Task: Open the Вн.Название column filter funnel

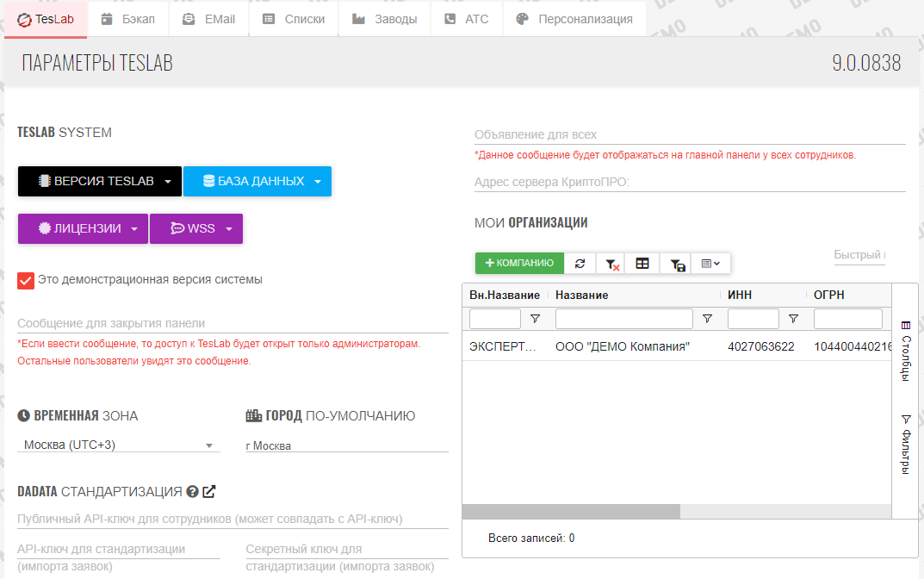Action: (535, 319)
